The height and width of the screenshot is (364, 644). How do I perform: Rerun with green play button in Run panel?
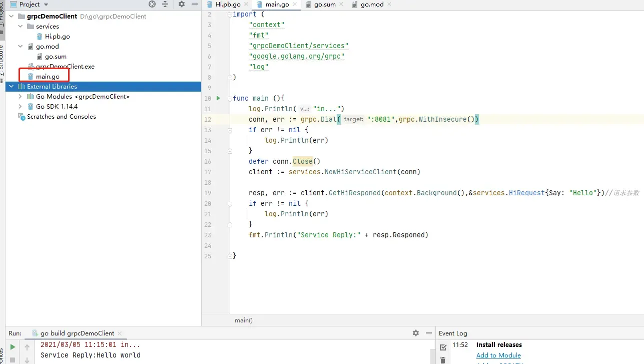[x=13, y=347]
